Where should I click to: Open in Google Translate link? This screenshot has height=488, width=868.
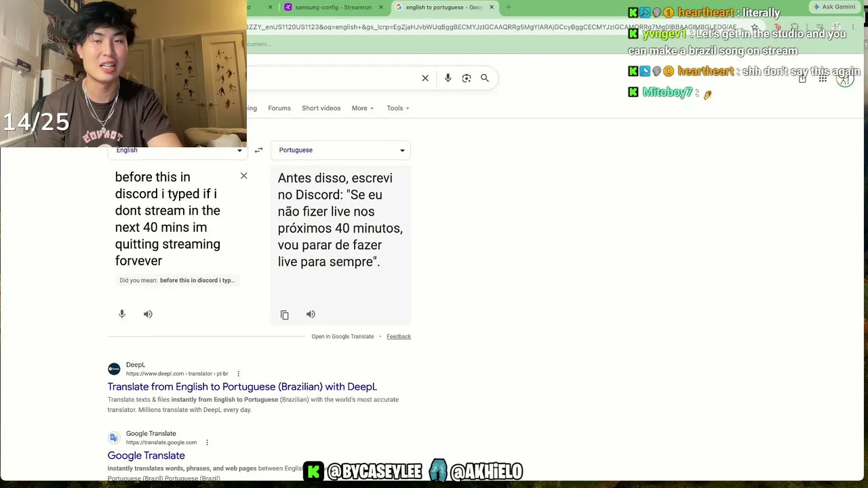[342, 337]
